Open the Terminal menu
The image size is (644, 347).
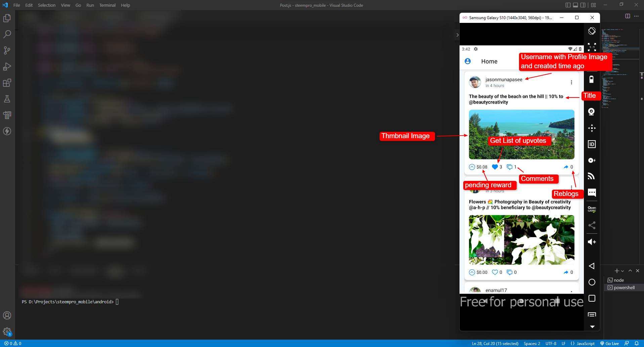(107, 5)
